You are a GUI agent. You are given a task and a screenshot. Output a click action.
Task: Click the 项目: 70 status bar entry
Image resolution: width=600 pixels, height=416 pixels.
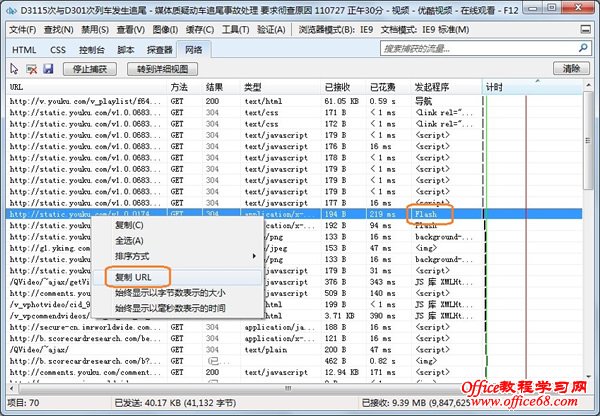pos(23,403)
